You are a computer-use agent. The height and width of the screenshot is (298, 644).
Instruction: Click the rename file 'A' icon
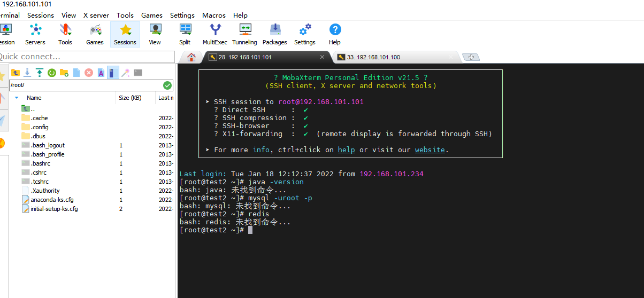tap(101, 73)
